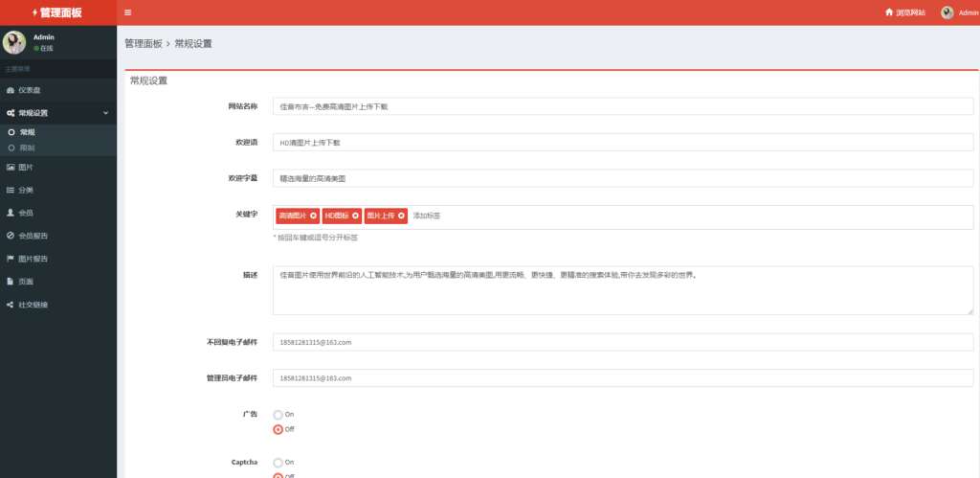Screen dimensions: 980x478
Task: Open the Admin user menu at top right
Action: click(959, 12)
